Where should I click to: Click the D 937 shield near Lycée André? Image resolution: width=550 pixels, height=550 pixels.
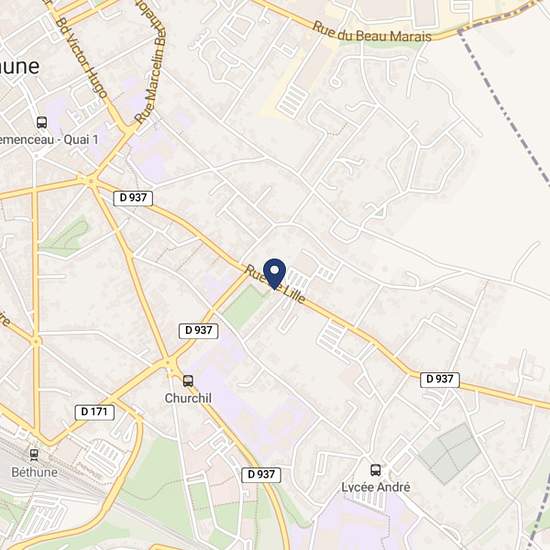(261, 475)
